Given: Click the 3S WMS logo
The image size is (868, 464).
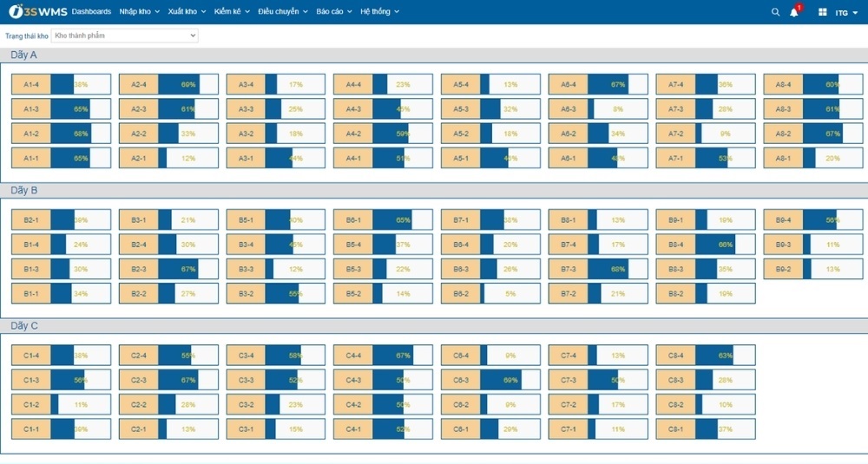Looking at the screenshot, I should [x=37, y=11].
